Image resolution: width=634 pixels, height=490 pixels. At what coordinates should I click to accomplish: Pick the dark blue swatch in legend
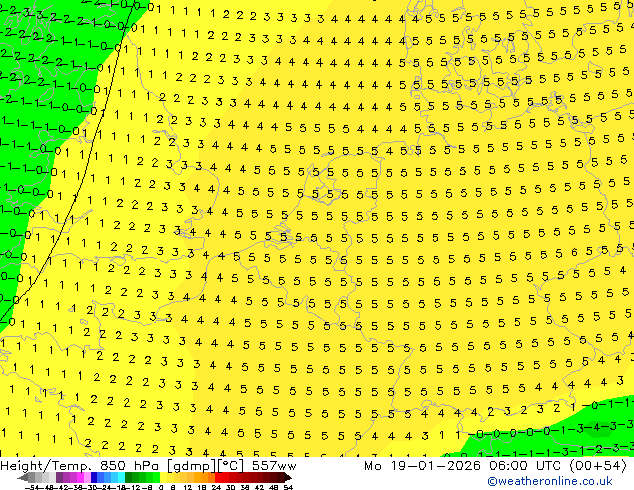click(94, 478)
